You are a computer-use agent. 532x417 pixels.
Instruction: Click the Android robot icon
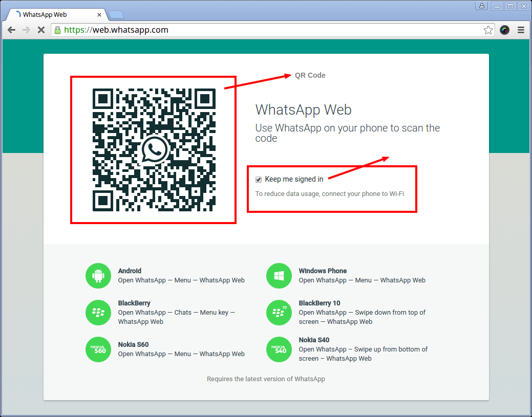click(x=98, y=276)
